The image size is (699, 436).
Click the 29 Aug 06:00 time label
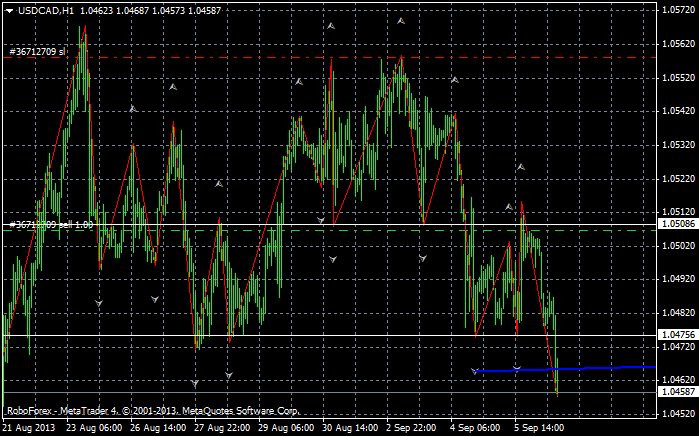286,428
